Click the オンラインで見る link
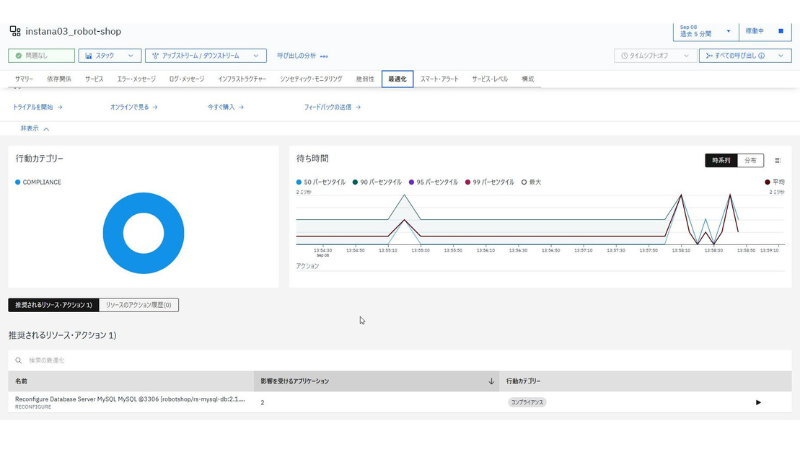800x450 pixels. point(134,107)
